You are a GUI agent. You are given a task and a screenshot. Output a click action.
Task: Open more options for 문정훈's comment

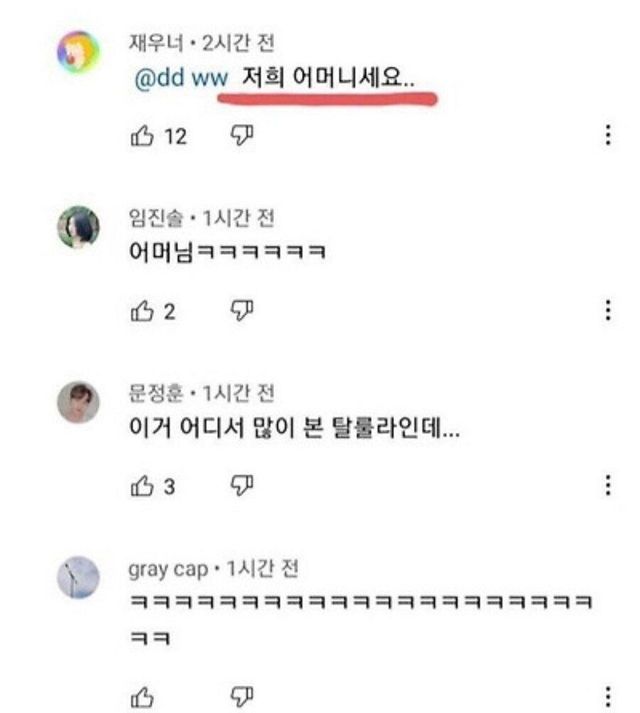pos(608,487)
